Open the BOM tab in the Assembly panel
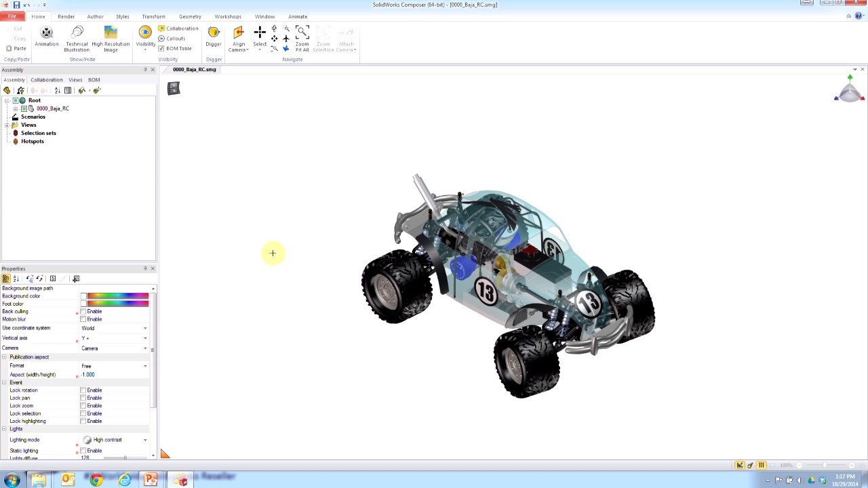Image resolution: width=868 pixels, height=488 pixels. pos(94,80)
